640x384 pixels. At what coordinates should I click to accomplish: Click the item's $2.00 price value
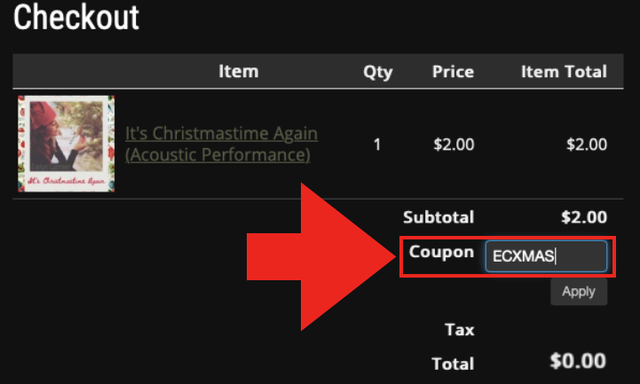[453, 144]
